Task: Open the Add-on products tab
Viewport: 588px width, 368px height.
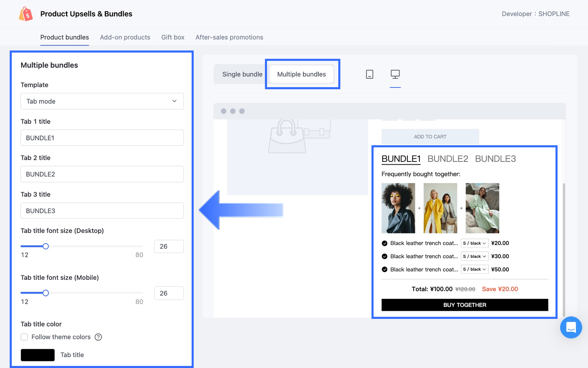Action: [125, 37]
